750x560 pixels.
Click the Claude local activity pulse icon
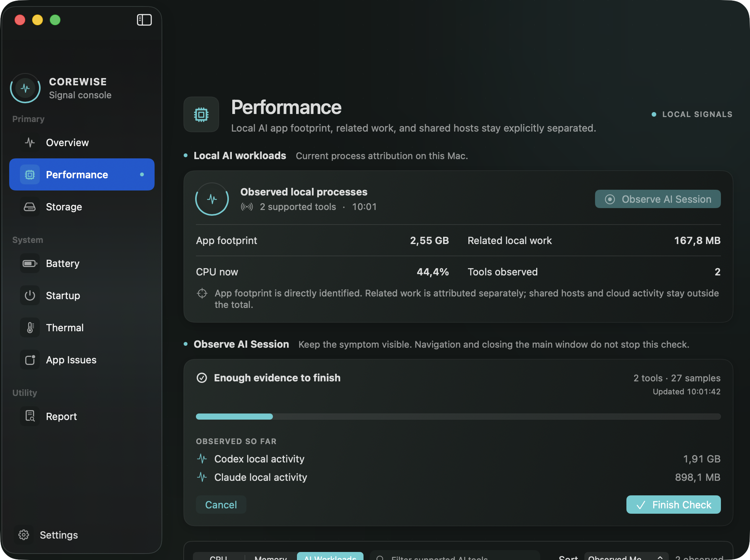[x=202, y=477]
